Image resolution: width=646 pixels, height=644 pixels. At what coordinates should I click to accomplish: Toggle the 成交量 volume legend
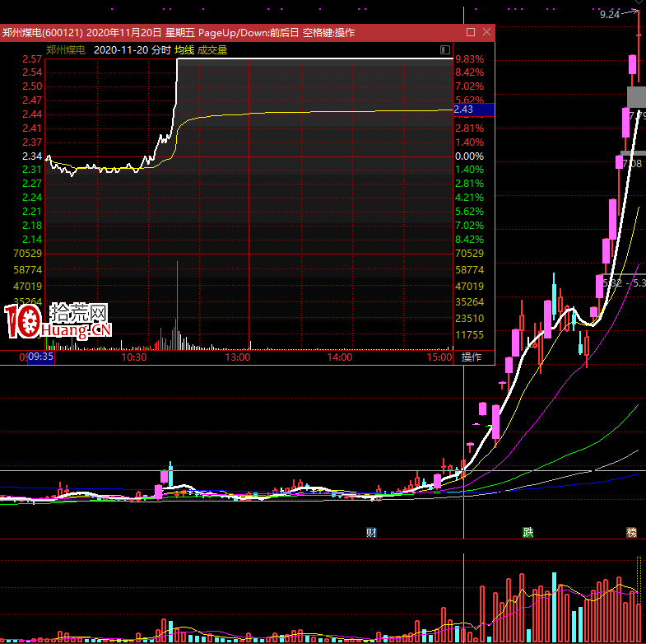(212, 50)
